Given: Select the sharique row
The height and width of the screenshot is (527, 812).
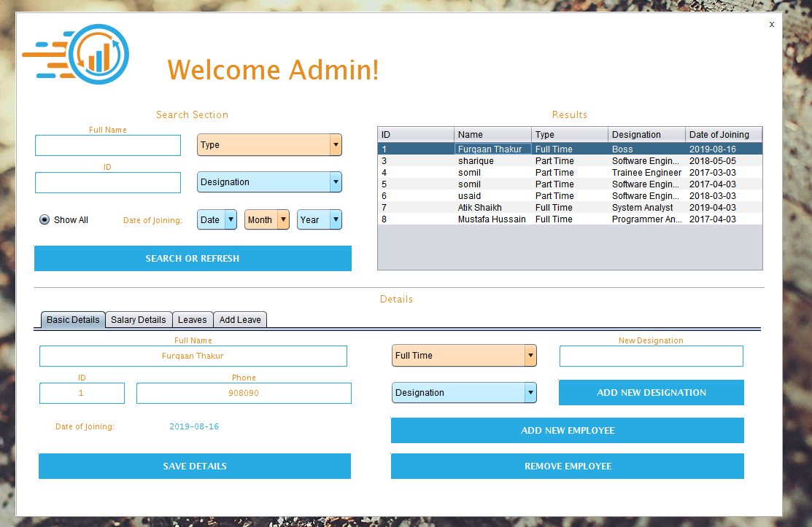Looking at the screenshot, I should click(x=570, y=161).
